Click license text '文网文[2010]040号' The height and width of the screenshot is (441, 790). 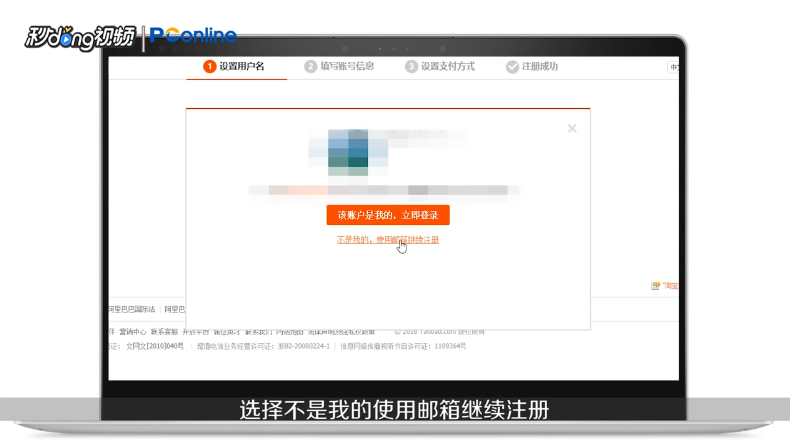point(155,346)
